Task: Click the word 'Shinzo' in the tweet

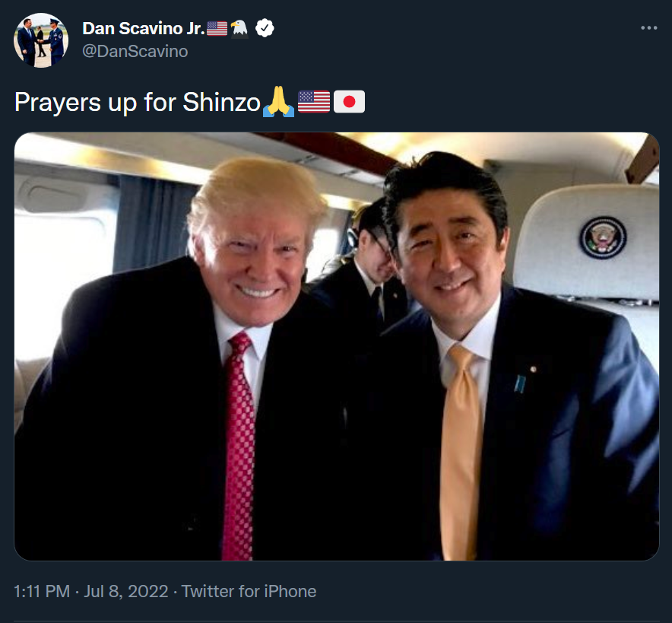Action: point(221,102)
